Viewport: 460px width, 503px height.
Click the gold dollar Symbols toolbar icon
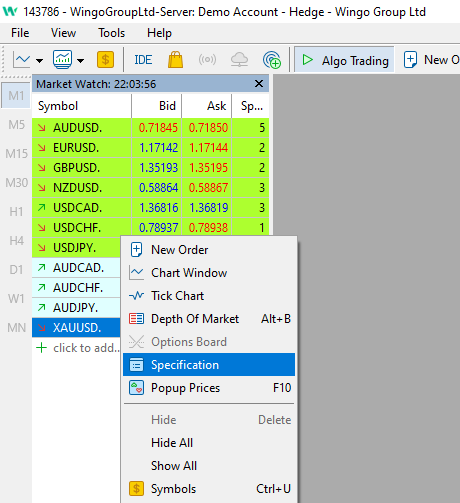(105, 60)
